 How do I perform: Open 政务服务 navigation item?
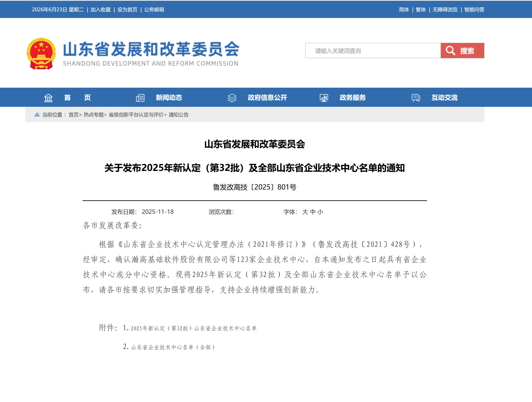[352, 97]
